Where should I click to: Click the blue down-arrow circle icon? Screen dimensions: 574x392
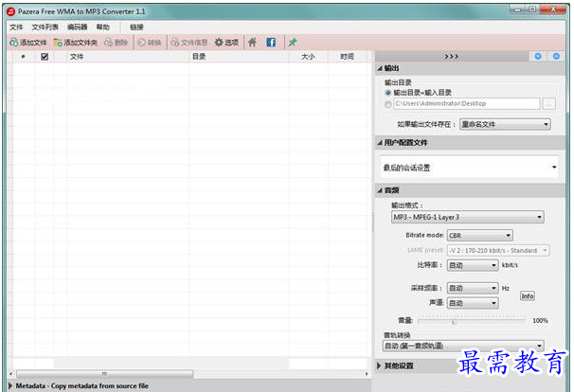(x=538, y=57)
